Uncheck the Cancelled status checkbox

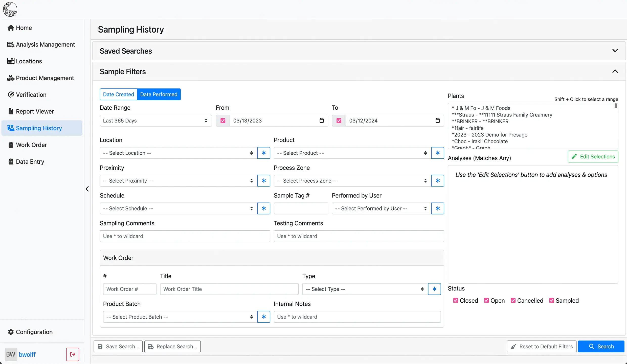click(513, 301)
